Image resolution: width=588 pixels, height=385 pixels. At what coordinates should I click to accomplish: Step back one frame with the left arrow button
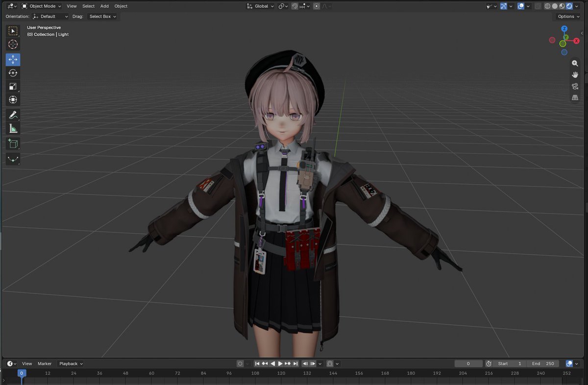[x=305, y=363]
